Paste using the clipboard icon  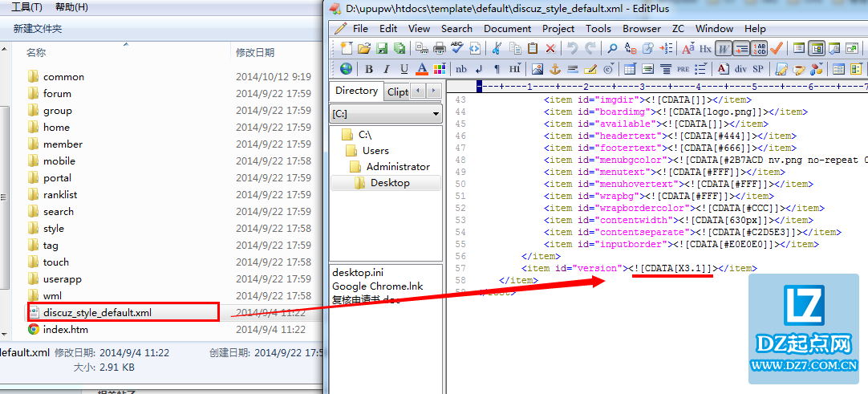(533, 48)
